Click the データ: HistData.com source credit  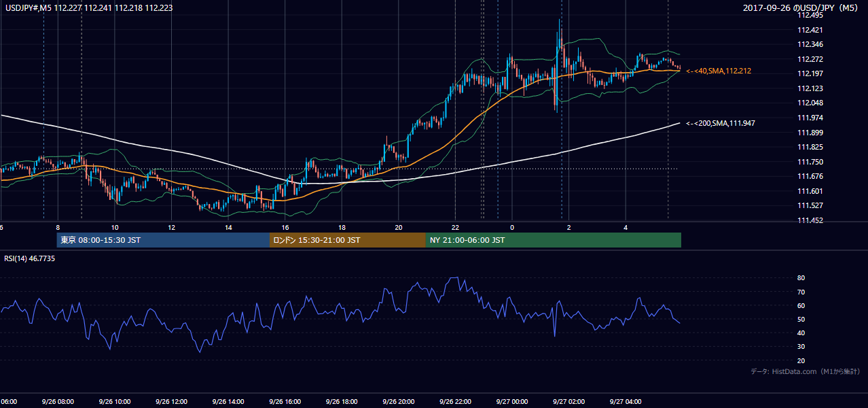pyautogui.click(x=806, y=371)
